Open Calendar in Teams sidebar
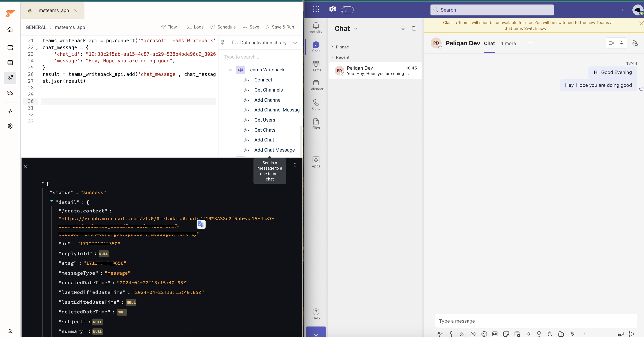Image resolution: width=644 pixels, height=337 pixels. (x=316, y=85)
